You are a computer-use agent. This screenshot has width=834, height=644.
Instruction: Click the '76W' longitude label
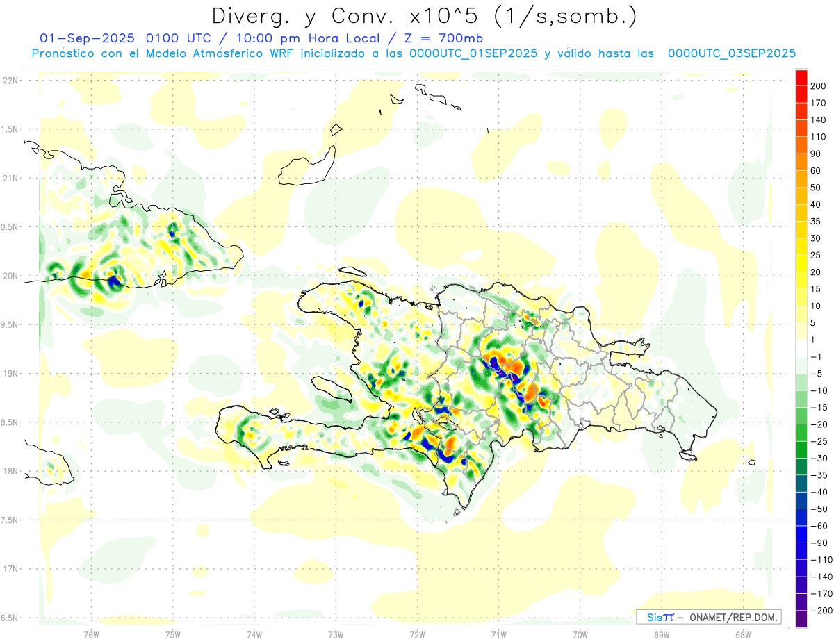[91, 634]
